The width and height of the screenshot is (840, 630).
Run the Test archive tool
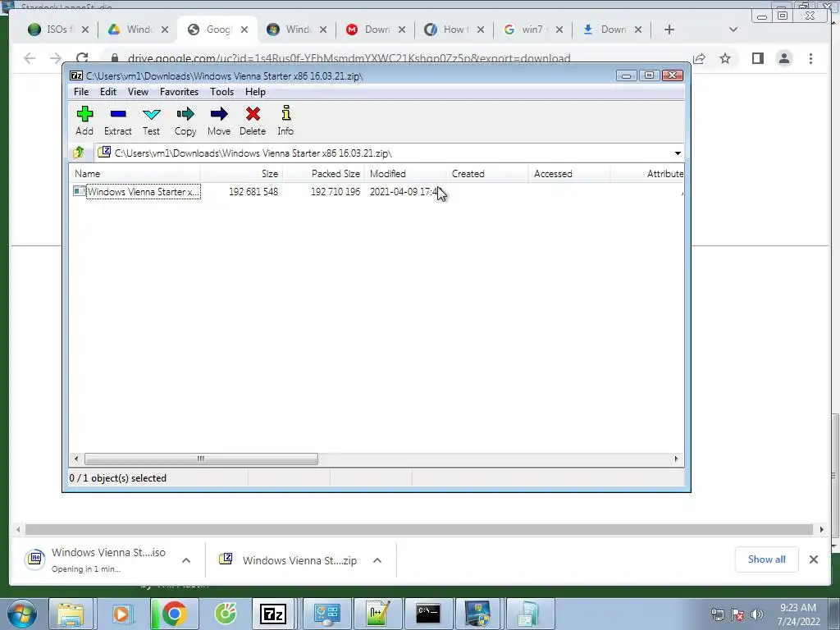pyautogui.click(x=151, y=121)
